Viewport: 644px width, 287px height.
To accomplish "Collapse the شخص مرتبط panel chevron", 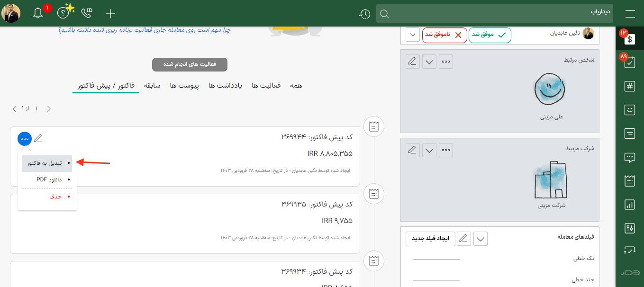I will click(429, 62).
